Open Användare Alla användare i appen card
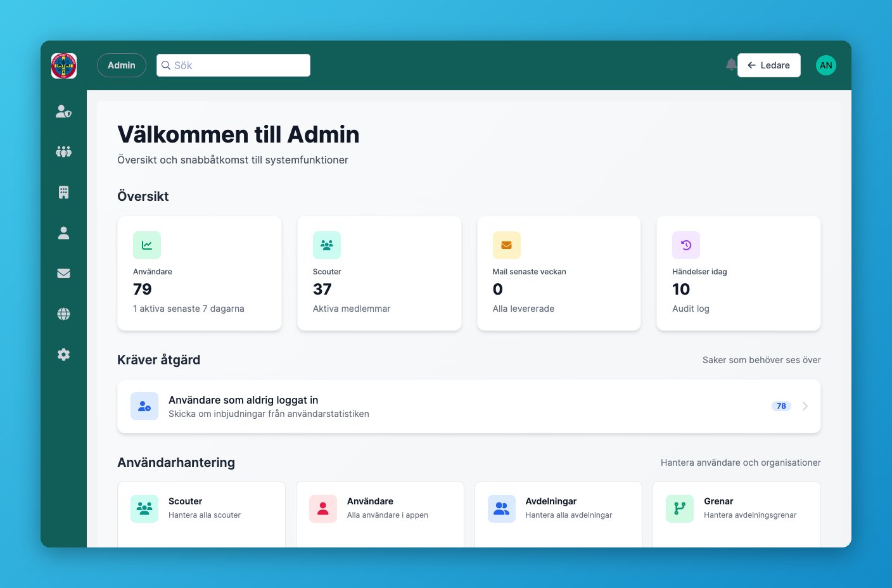892x588 pixels. (380, 514)
